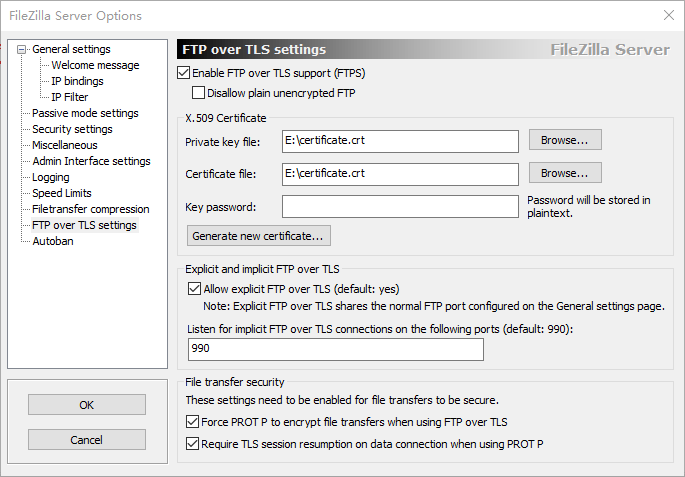The width and height of the screenshot is (685, 477).
Task: Close the FileZilla Server Options dialog
Action: click(668, 15)
